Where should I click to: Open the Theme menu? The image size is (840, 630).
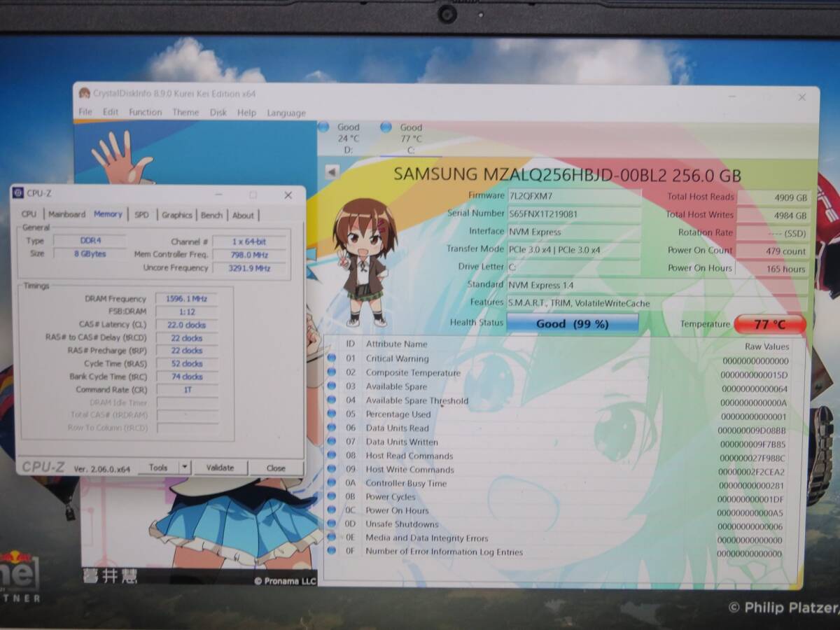coord(185,112)
